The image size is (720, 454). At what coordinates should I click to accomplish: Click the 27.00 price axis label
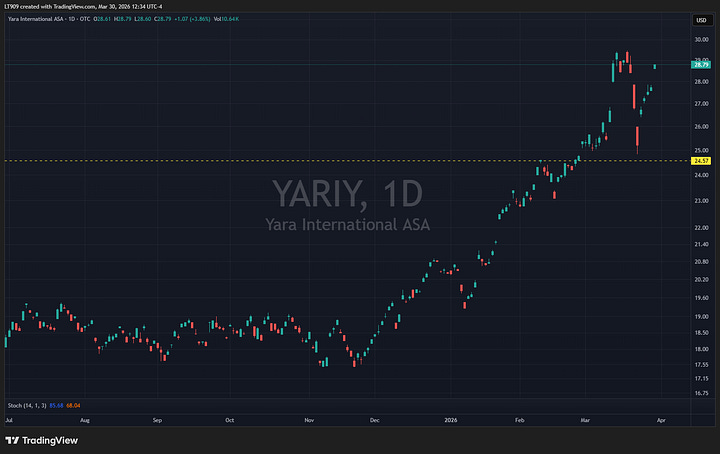pos(701,104)
